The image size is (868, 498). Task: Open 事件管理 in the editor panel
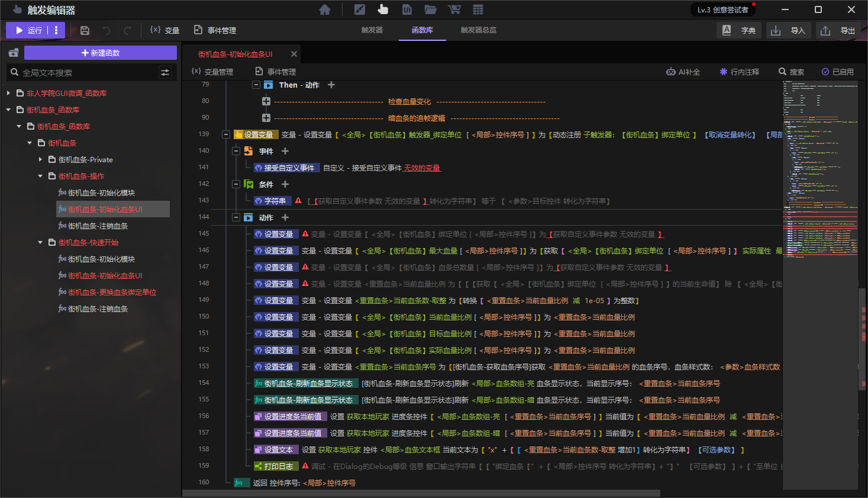point(276,72)
